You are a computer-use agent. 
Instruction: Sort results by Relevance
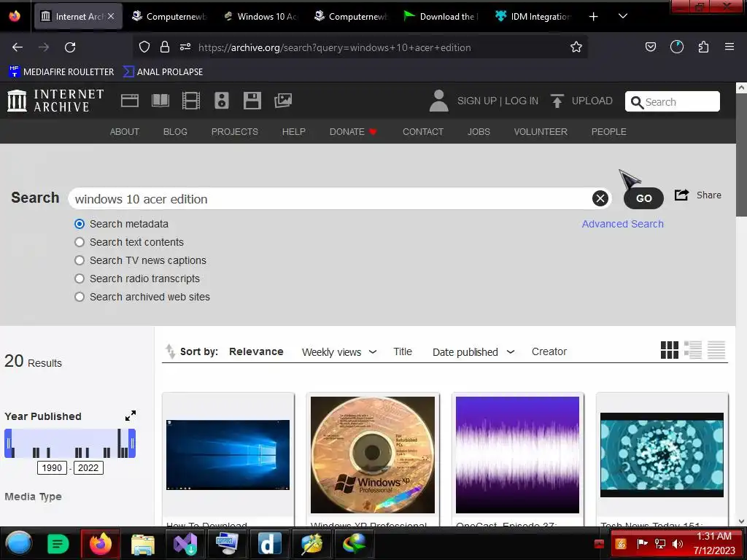[x=256, y=351]
